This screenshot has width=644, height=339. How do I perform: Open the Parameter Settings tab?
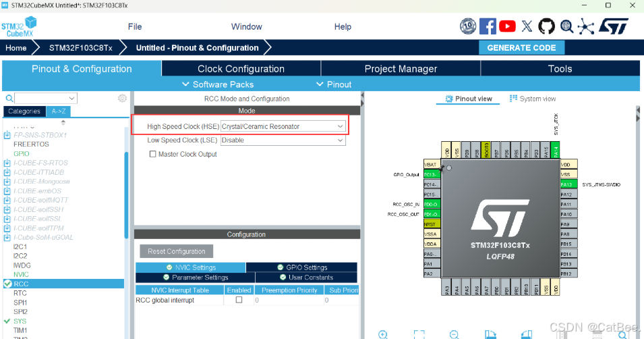tap(195, 278)
